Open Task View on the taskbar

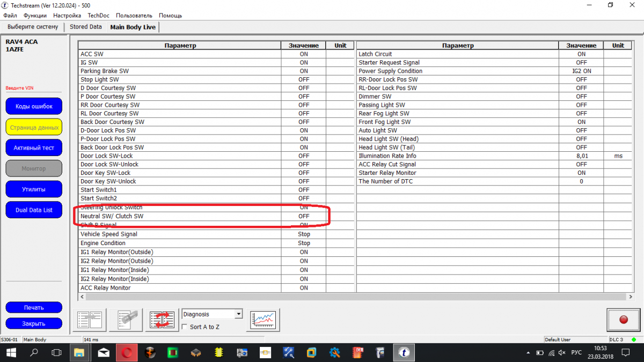coord(56,352)
